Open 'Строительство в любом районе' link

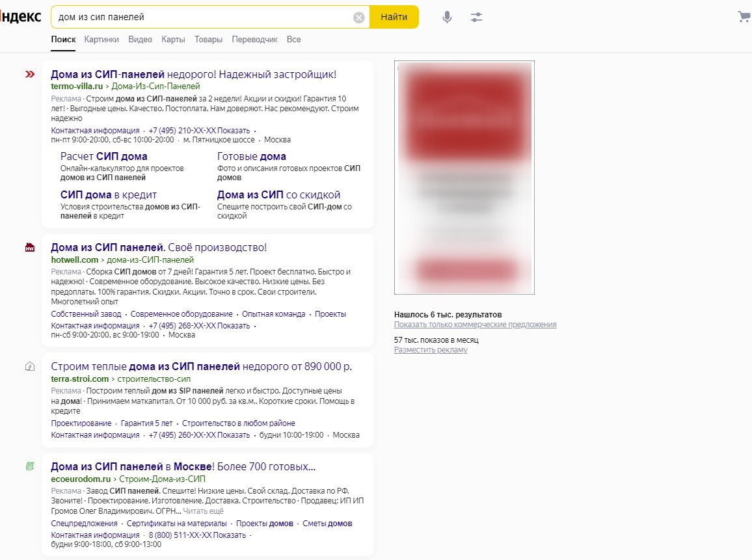(x=238, y=423)
